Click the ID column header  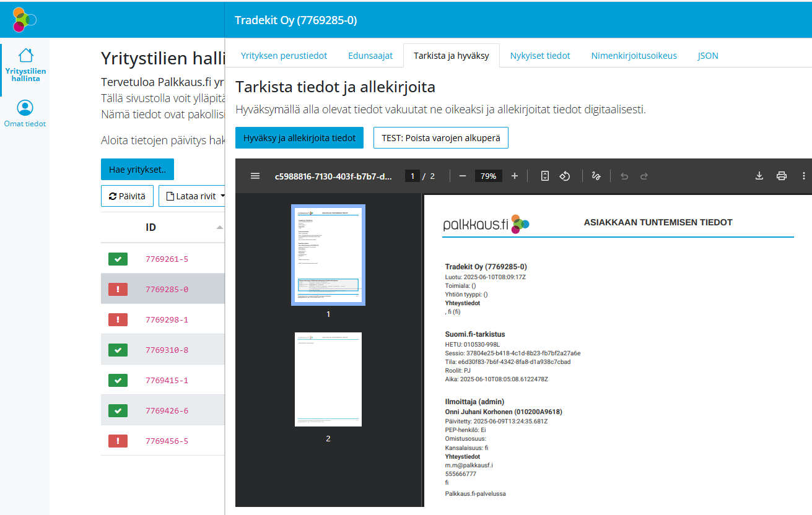coord(151,227)
